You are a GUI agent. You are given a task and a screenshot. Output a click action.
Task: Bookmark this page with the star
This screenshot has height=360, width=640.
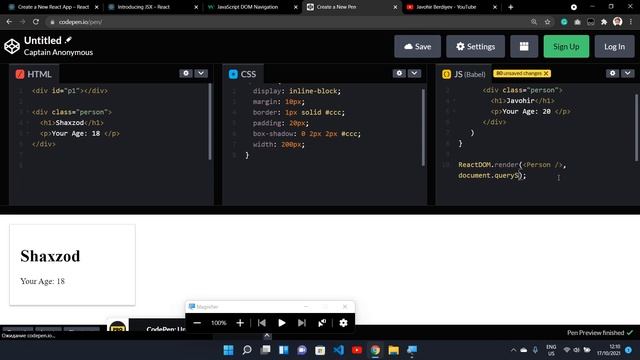coord(547,22)
